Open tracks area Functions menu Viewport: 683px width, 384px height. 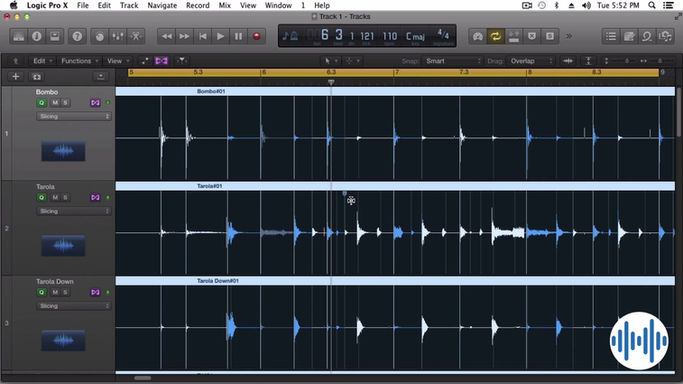79,61
